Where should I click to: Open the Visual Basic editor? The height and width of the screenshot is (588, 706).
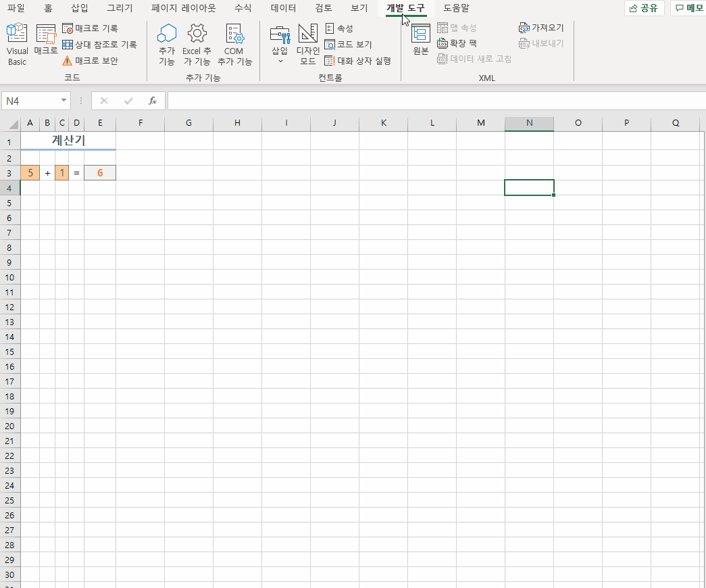[17, 45]
